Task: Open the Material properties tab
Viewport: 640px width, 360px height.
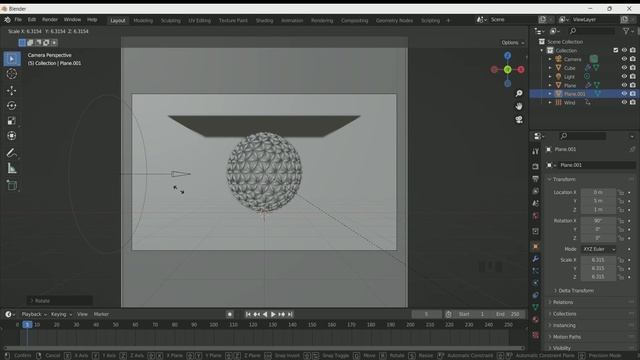Action: [x=536, y=319]
